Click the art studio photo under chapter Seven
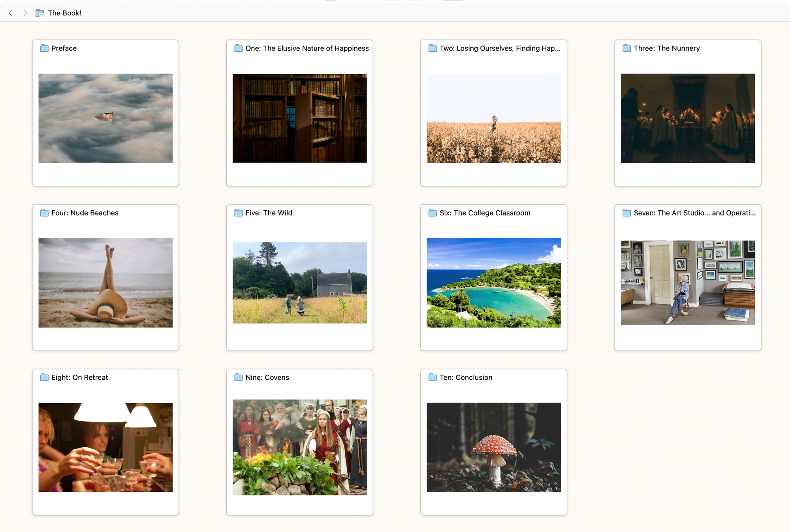Screen dimensions: 790x532 click(x=687, y=283)
